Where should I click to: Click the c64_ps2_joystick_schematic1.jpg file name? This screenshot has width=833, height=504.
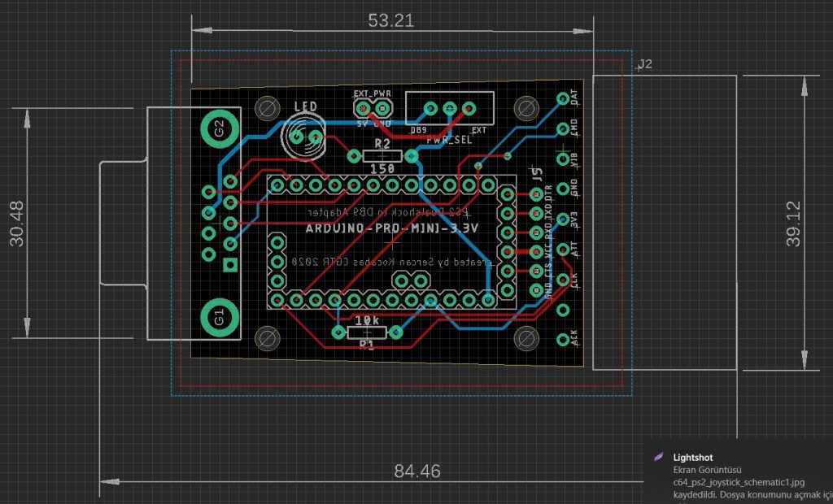click(x=739, y=482)
